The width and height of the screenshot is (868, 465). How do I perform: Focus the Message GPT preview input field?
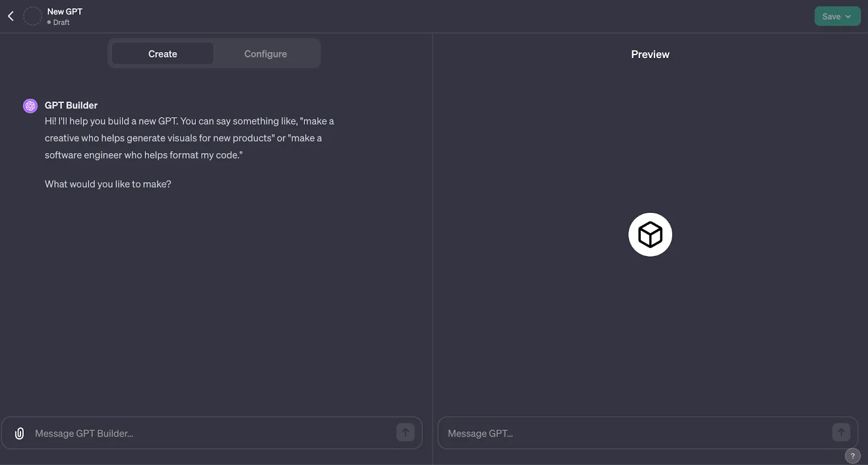[648, 433]
